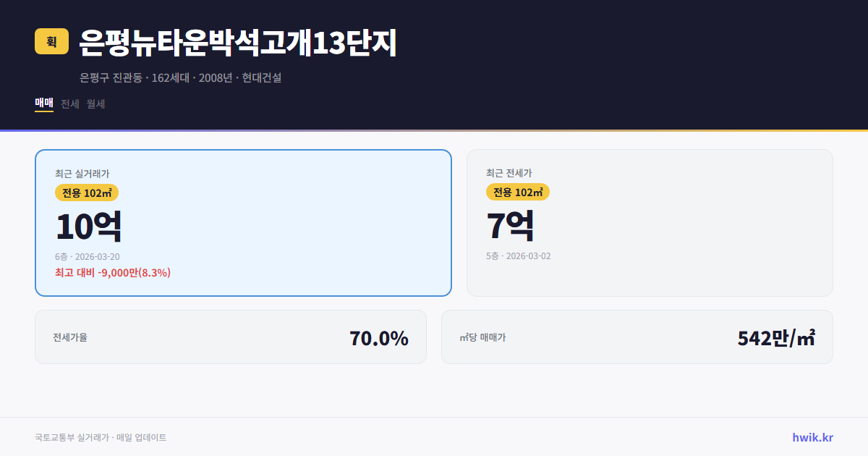Select the 전용 102㎡ badge on sale card

click(x=86, y=193)
